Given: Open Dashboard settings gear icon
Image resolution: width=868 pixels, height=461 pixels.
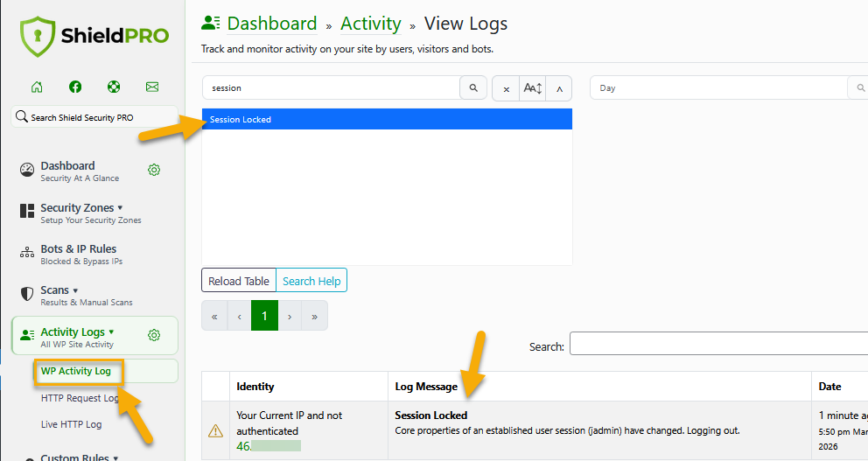Looking at the screenshot, I should pos(155,170).
